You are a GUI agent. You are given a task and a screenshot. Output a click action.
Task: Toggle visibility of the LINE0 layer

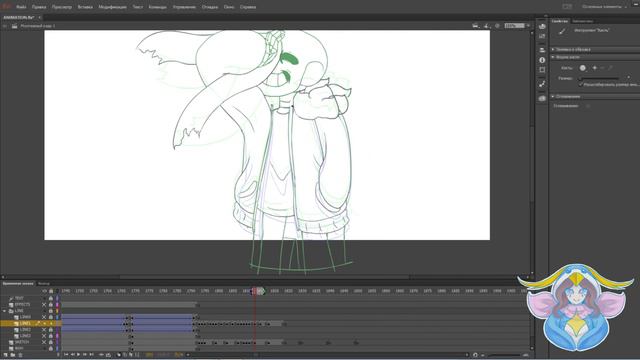44,317
